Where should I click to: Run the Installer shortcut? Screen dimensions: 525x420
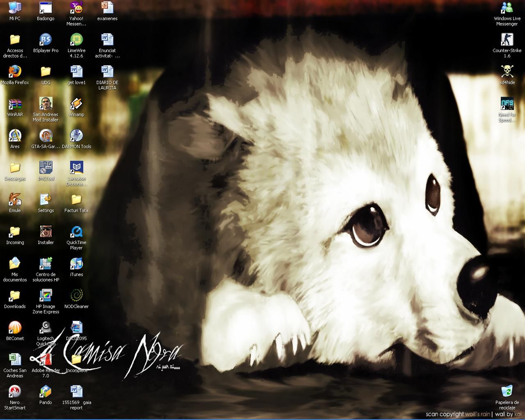(x=46, y=231)
